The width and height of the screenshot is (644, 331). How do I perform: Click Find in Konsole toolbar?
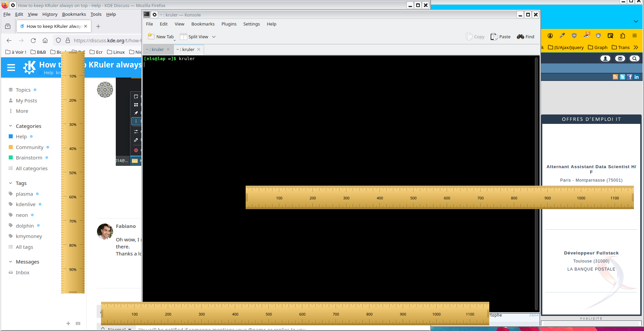526,37
